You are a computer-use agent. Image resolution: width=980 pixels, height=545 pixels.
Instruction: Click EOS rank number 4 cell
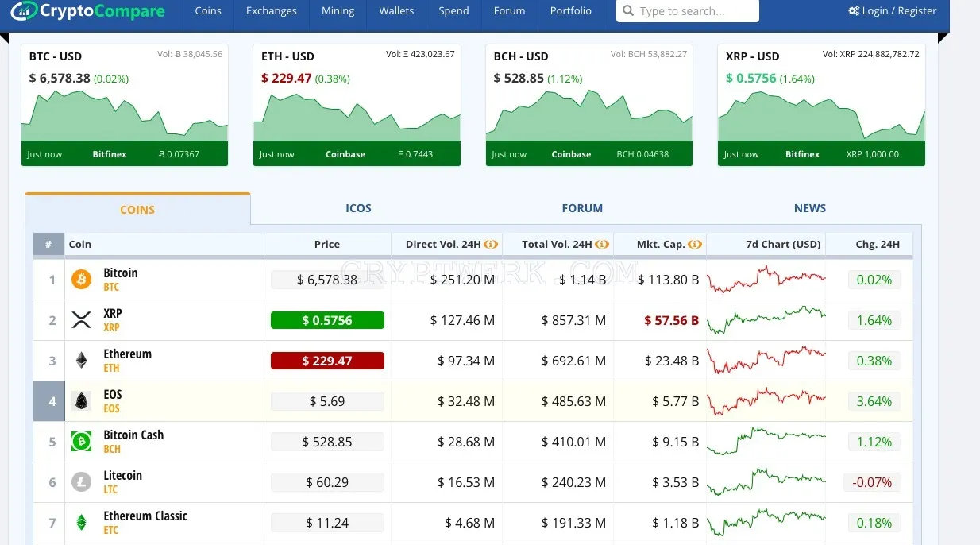click(49, 401)
